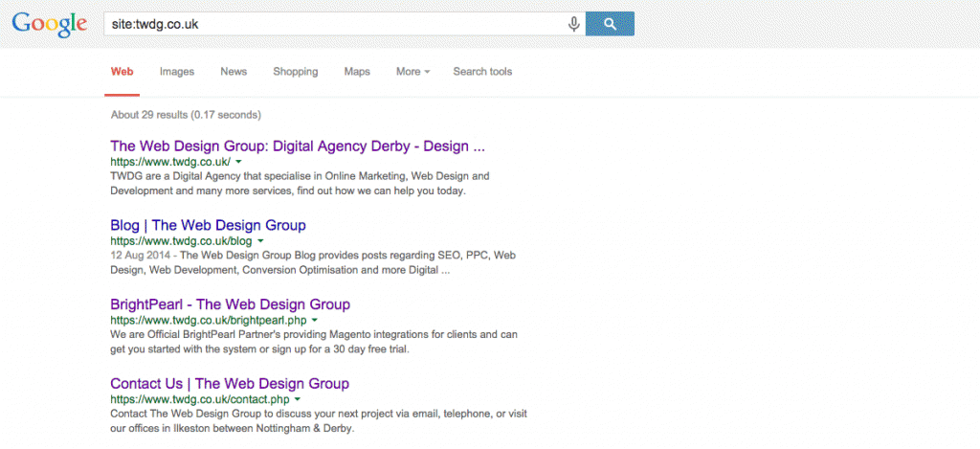This screenshot has width=980, height=449.
Task: Open Contact Us | The Web Design Group result
Action: pyautogui.click(x=230, y=383)
